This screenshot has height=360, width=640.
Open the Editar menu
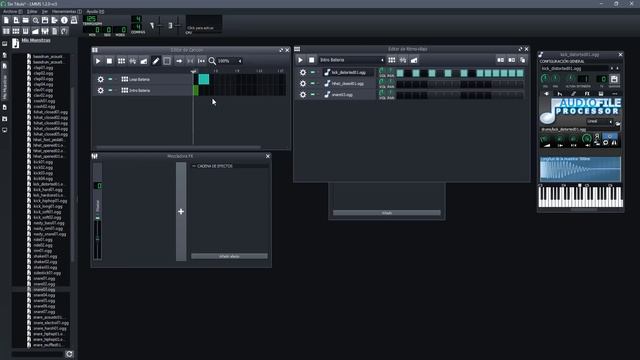(32, 11)
